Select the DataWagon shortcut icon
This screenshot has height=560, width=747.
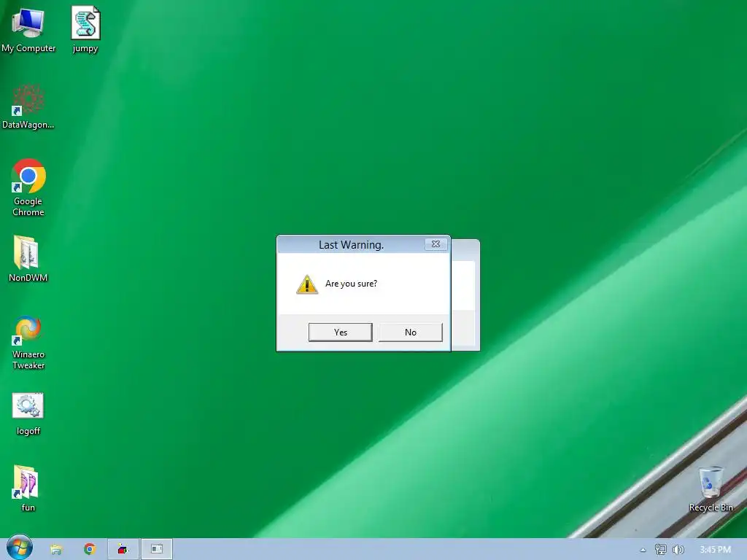pyautogui.click(x=28, y=106)
